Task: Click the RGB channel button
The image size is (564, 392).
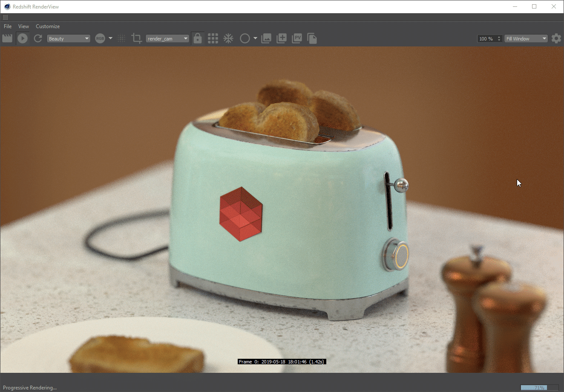Action: coord(100,38)
